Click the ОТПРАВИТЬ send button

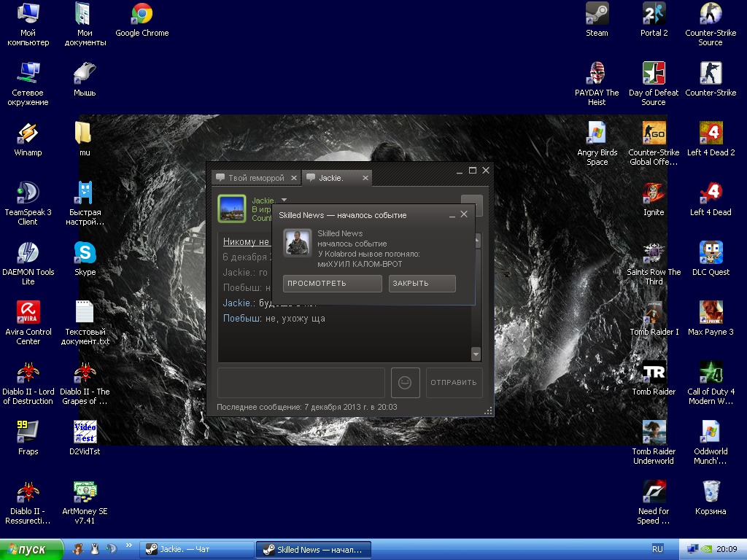click(x=453, y=383)
